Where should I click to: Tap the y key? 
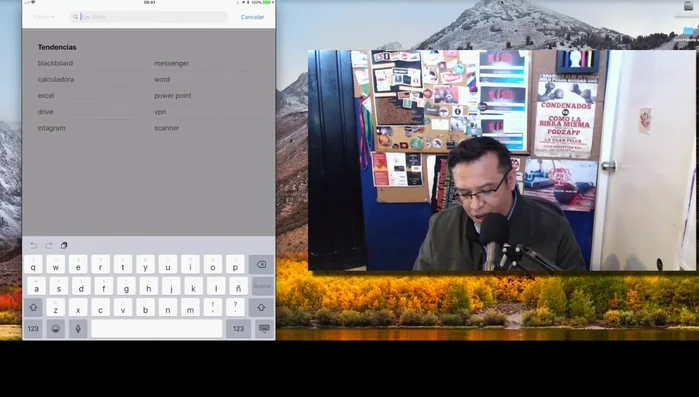(x=145, y=264)
